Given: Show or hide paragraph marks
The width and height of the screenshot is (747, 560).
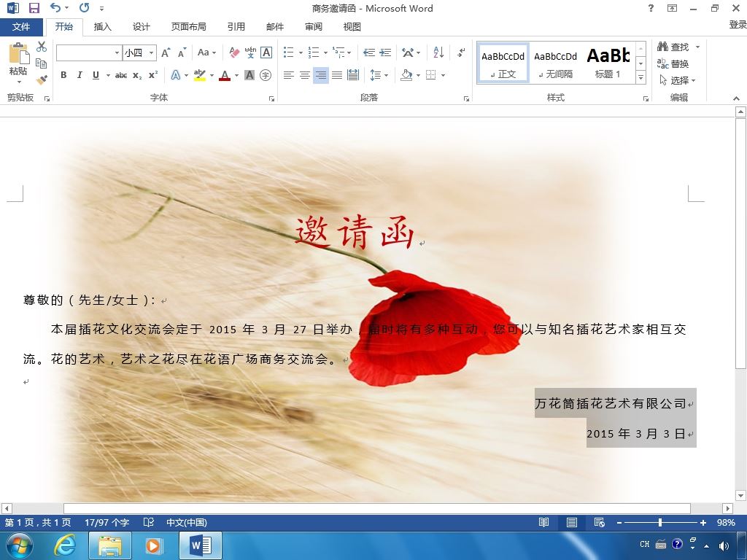Looking at the screenshot, I should [461, 52].
